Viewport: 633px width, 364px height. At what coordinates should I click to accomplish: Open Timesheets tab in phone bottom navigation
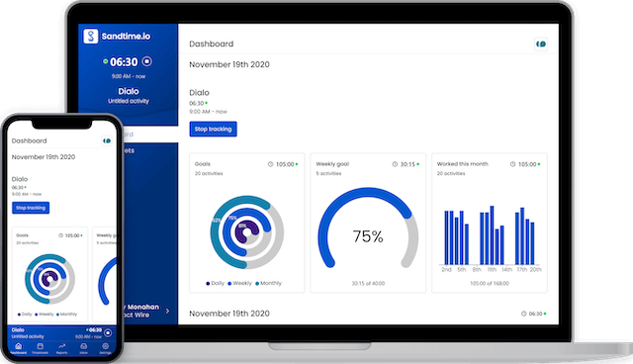pos(40,348)
